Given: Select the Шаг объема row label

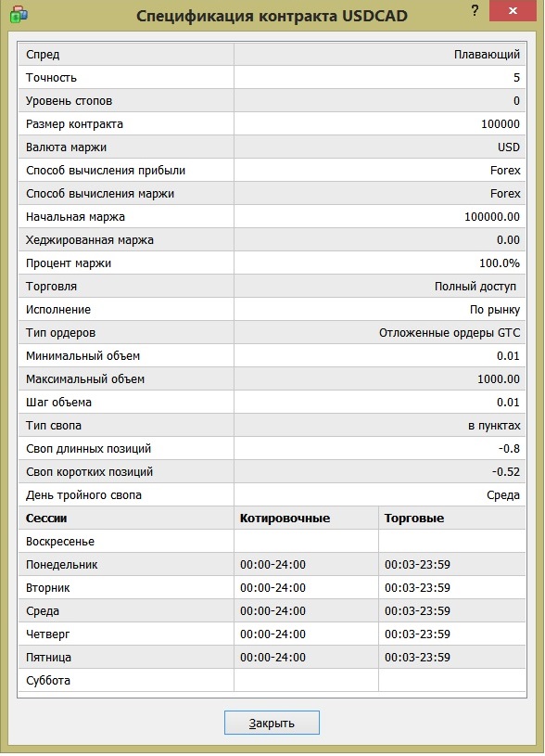Looking at the screenshot, I should (58, 402).
